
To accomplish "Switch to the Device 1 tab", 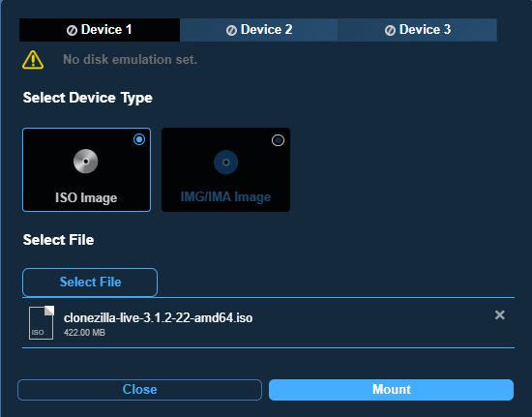I will [x=100, y=30].
